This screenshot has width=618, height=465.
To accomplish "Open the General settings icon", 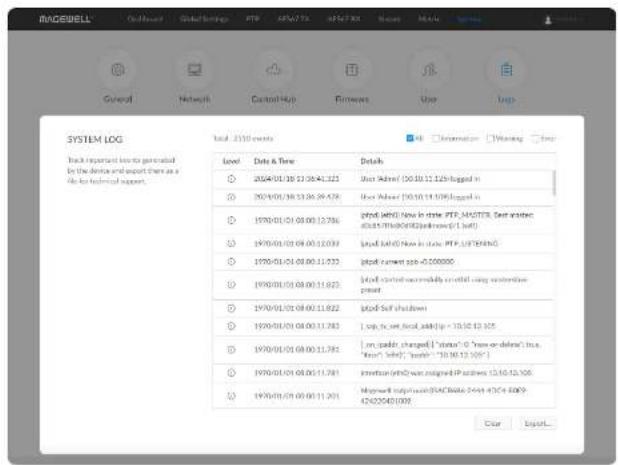I will click(x=118, y=70).
